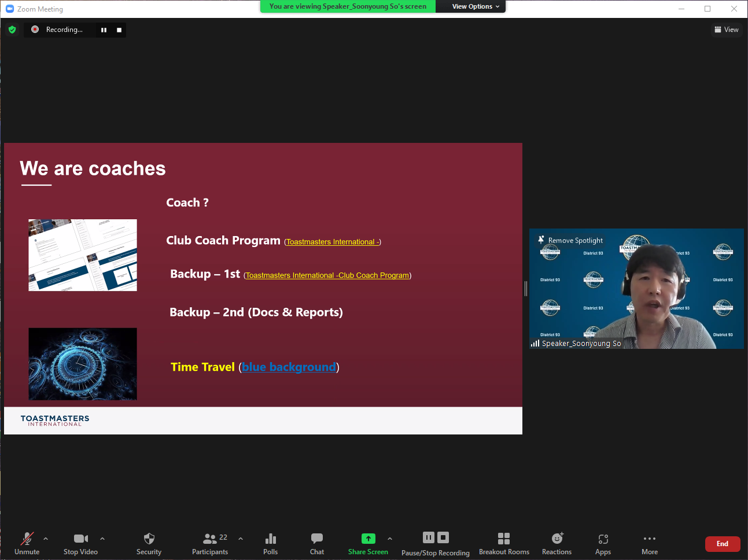Viewport: 748px width, 560px height.
Task: Click the document pages slide thumbnail
Action: coord(83,255)
